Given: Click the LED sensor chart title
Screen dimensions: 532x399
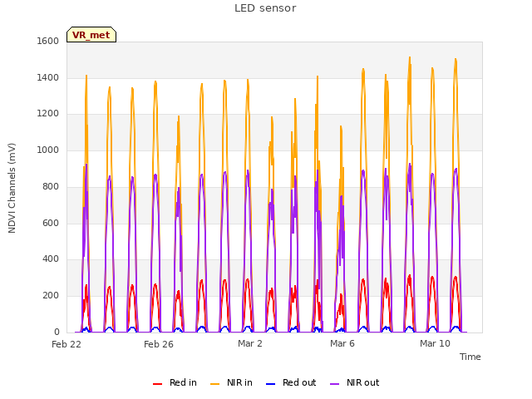Looking at the screenshot, I should pos(265,8).
